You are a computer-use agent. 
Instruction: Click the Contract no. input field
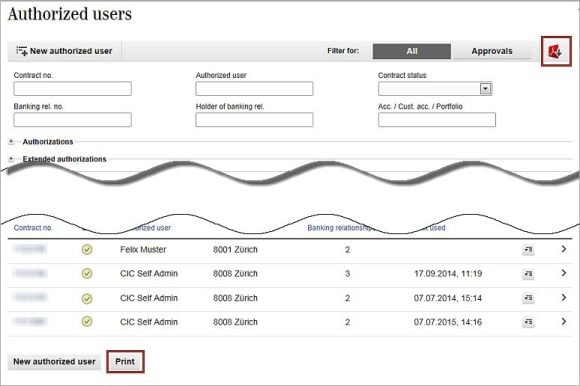[x=72, y=89]
